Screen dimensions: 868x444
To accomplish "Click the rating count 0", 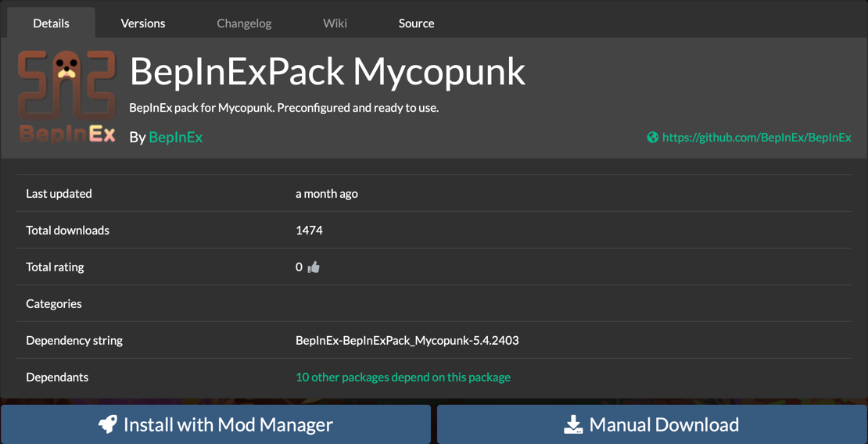I will (x=299, y=267).
